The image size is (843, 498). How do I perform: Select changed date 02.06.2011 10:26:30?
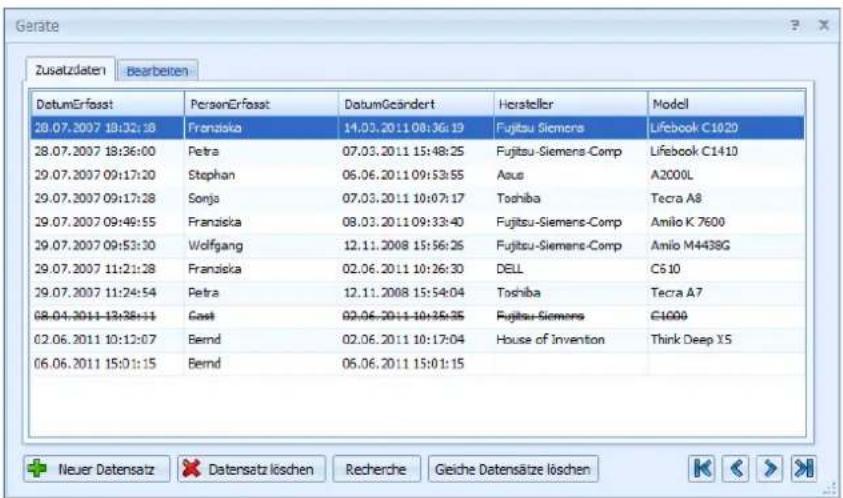tap(416, 269)
